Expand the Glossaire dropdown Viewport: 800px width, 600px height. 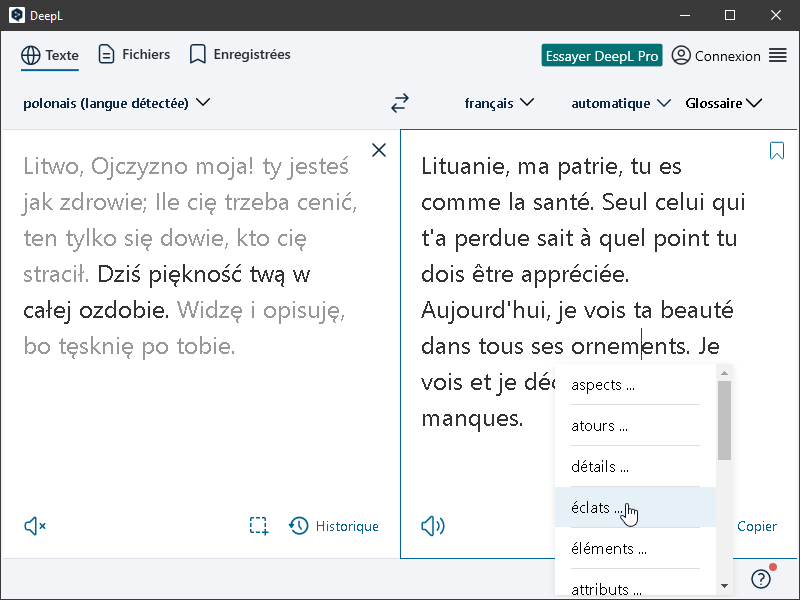(x=724, y=103)
